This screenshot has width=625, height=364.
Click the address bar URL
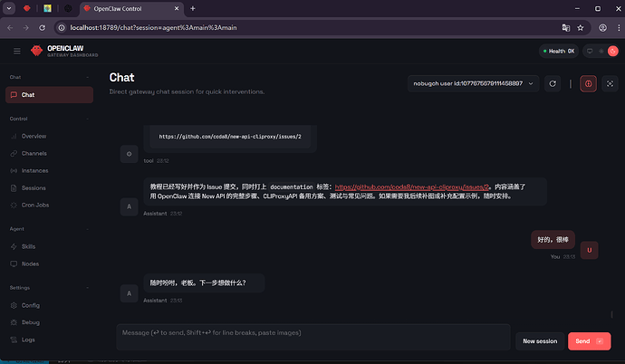[x=153, y=28]
